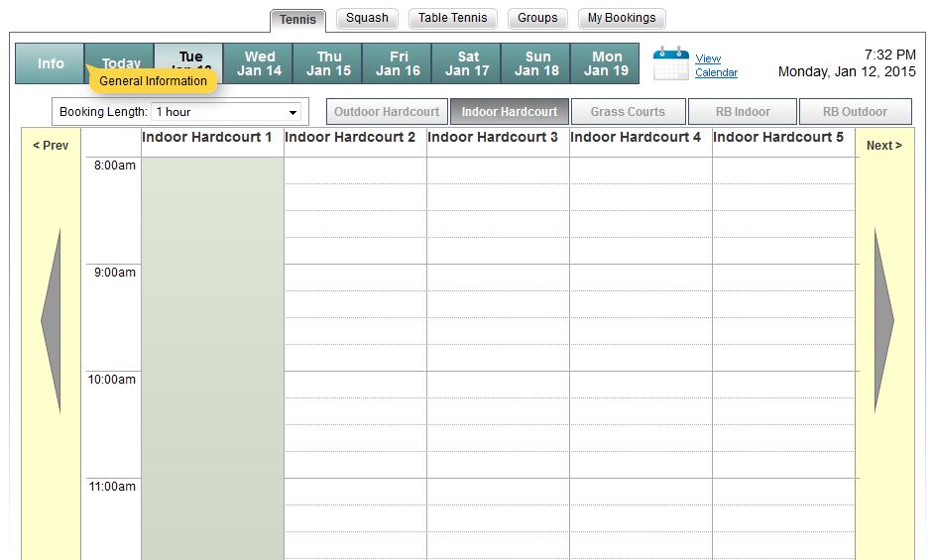Select the Sat Jan 17 day tab
This screenshot has height=560, width=935.
(466, 63)
